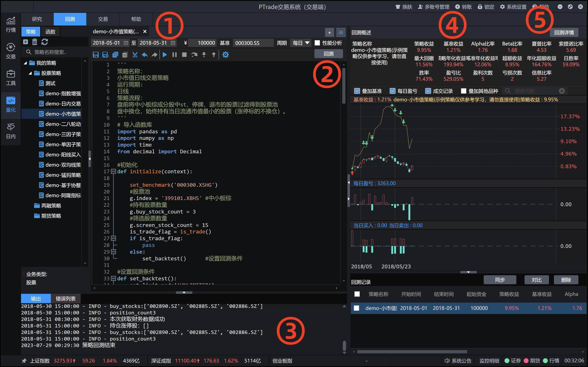
Task: Open the 行情 market sidebar icon
Action: tap(10, 24)
